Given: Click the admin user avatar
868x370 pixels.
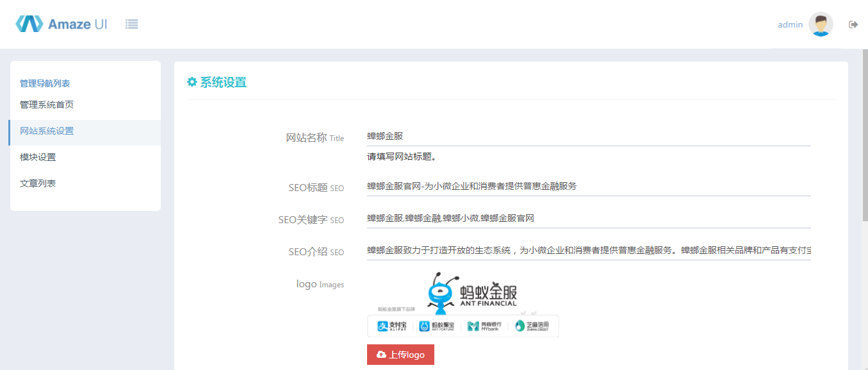Looking at the screenshot, I should tap(821, 24).
